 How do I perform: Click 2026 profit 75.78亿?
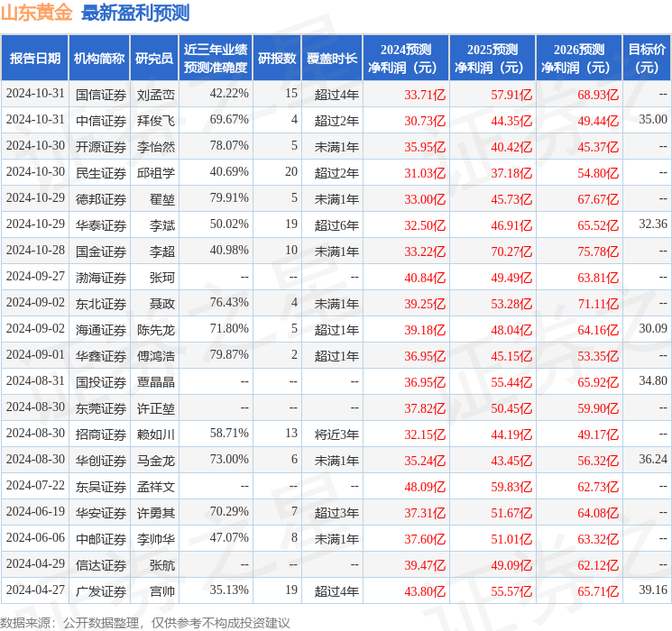[x=598, y=251]
